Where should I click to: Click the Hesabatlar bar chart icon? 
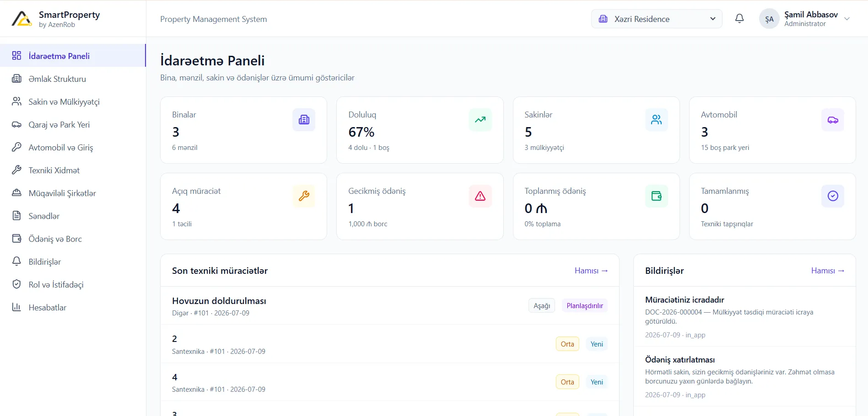16,307
